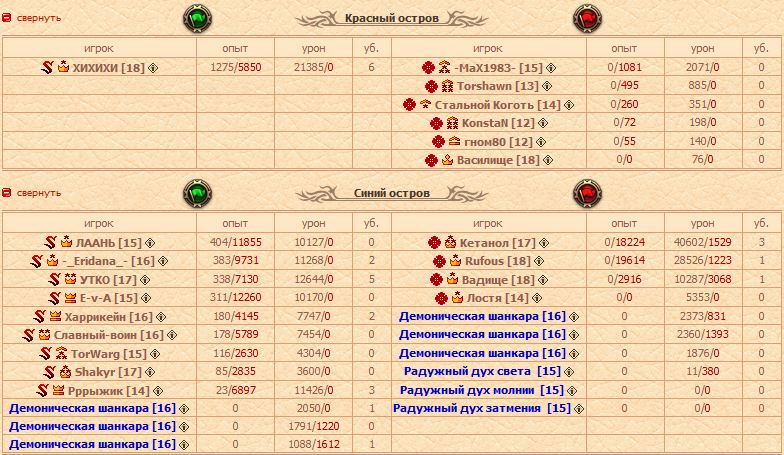Screen dimensions: 784x455
Task: Open player profile -_Eridana_- [16]
Action: [108, 261]
